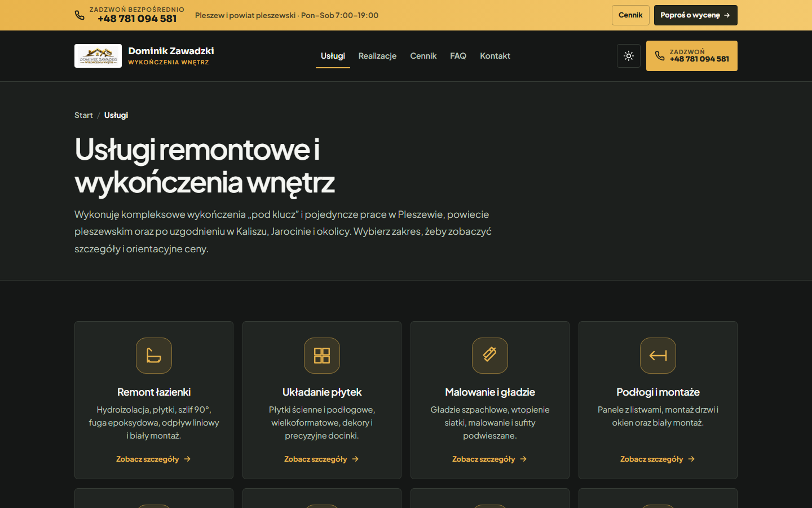Click the Dominik Zawadzki logo image
This screenshot has width=812, height=508.
point(98,56)
